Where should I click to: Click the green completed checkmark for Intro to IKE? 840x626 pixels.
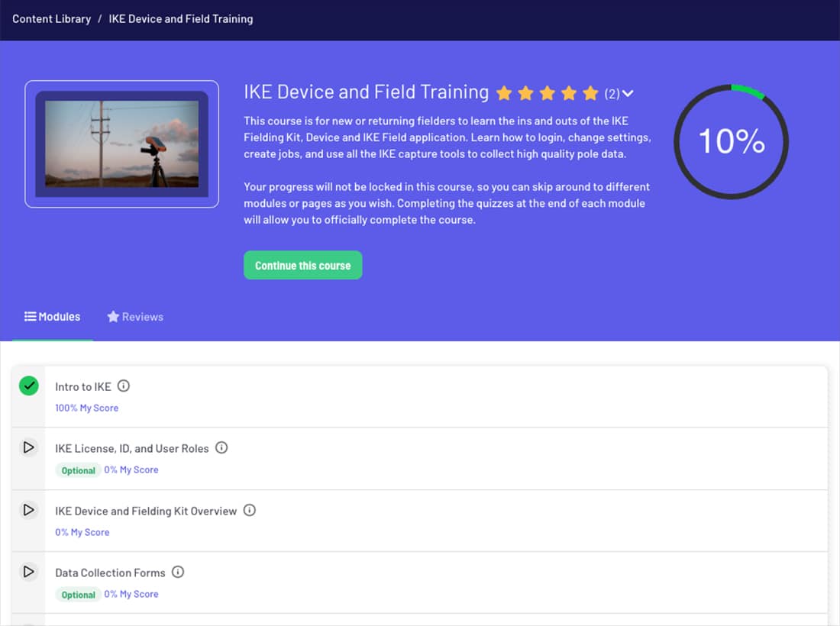(x=29, y=386)
